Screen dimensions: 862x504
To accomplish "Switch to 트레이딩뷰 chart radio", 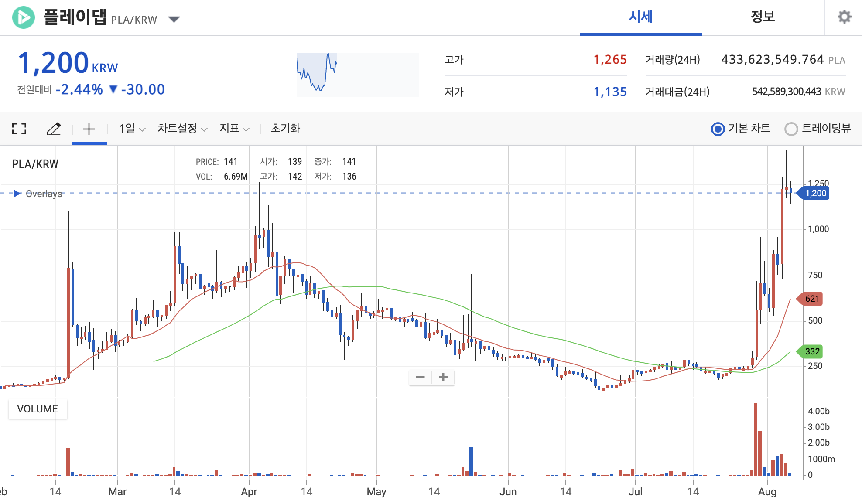I will 791,129.
